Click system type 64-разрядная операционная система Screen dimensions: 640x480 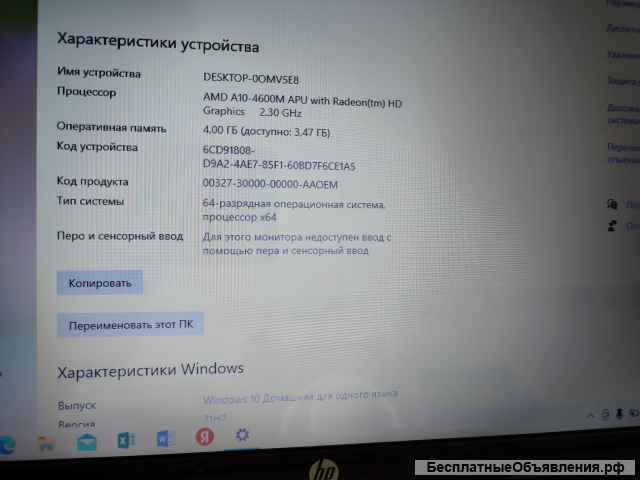(x=293, y=210)
